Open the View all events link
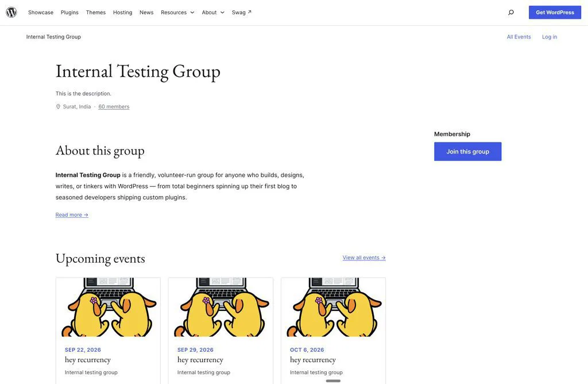 click(x=363, y=258)
